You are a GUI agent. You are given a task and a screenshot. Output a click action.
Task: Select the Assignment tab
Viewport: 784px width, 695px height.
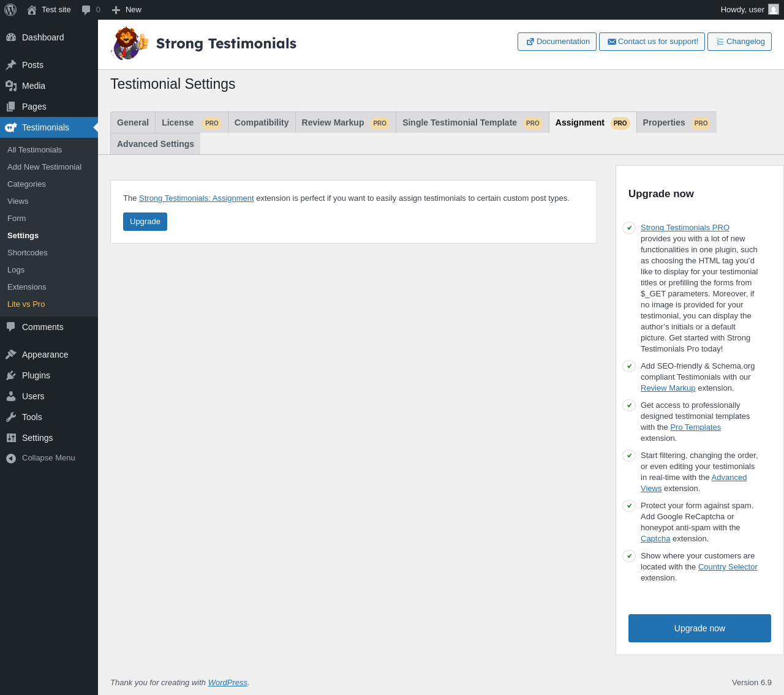pyautogui.click(x=593, y=122)
